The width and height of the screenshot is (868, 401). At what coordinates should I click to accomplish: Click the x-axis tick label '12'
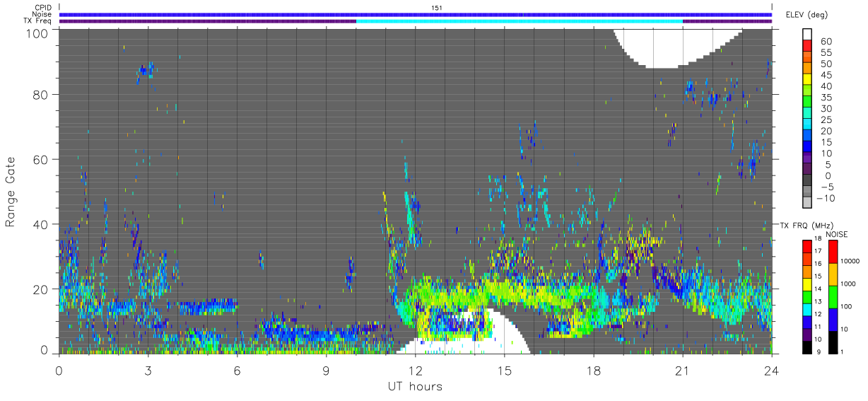[415, 370]
